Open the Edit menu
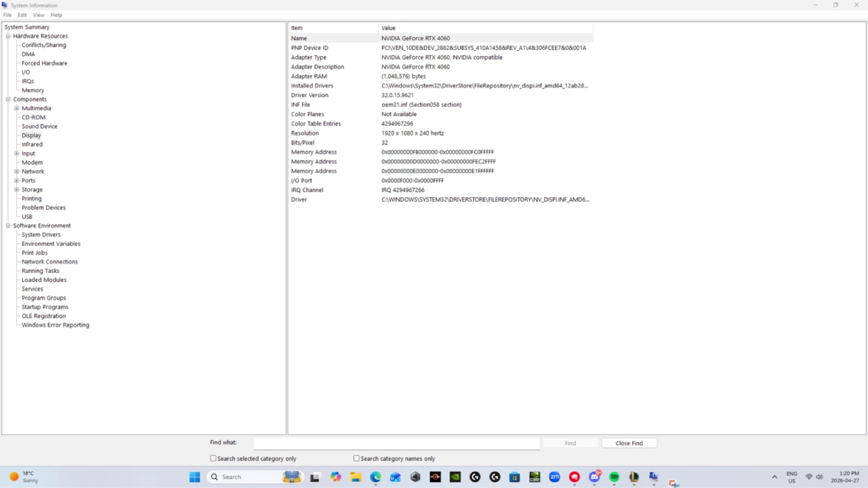The image size is (868, 488). click(22, 15)
